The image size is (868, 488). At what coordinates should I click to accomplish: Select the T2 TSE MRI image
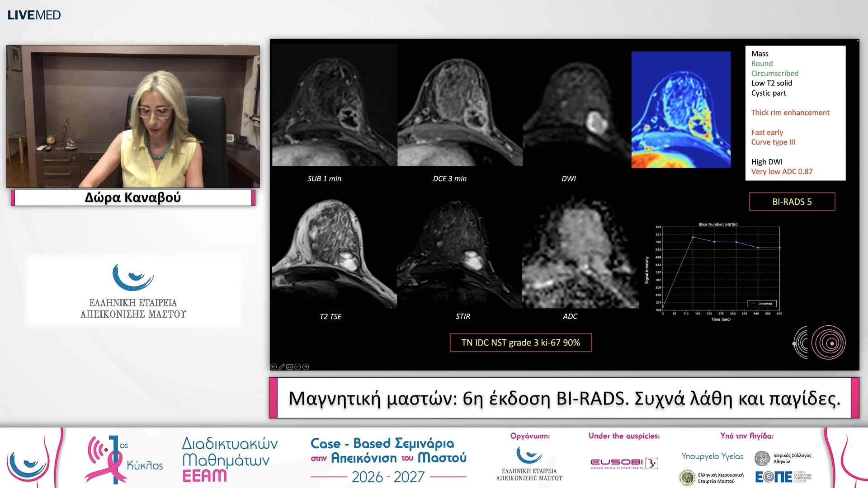(x=335, y=252)
